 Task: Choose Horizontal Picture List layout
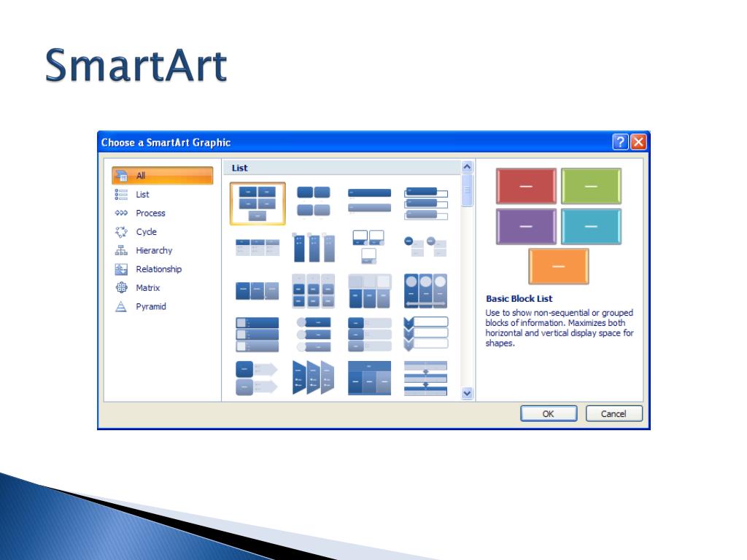pos(369,291)
